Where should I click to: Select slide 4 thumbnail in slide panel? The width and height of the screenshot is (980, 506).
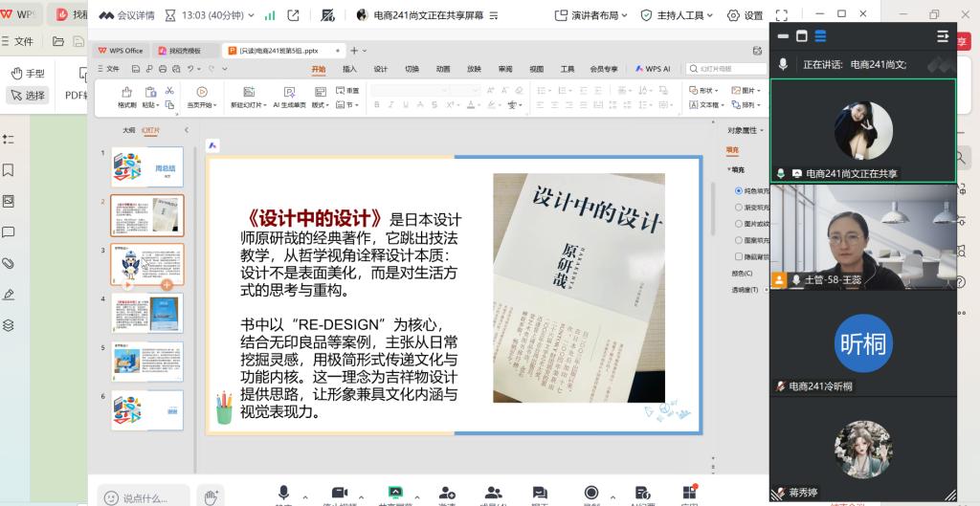(x=147, y=312)
